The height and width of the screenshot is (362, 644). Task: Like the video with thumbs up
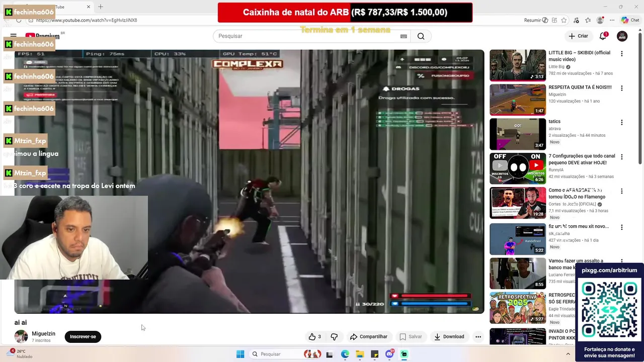(x=315, y=337)
